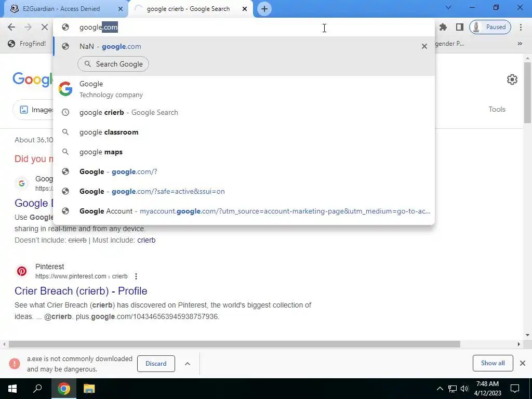Switch to E2Guardian - Access Denied tab
This screenshot has height=399, width=532.
pyautogui.click(x=61, y=9)
